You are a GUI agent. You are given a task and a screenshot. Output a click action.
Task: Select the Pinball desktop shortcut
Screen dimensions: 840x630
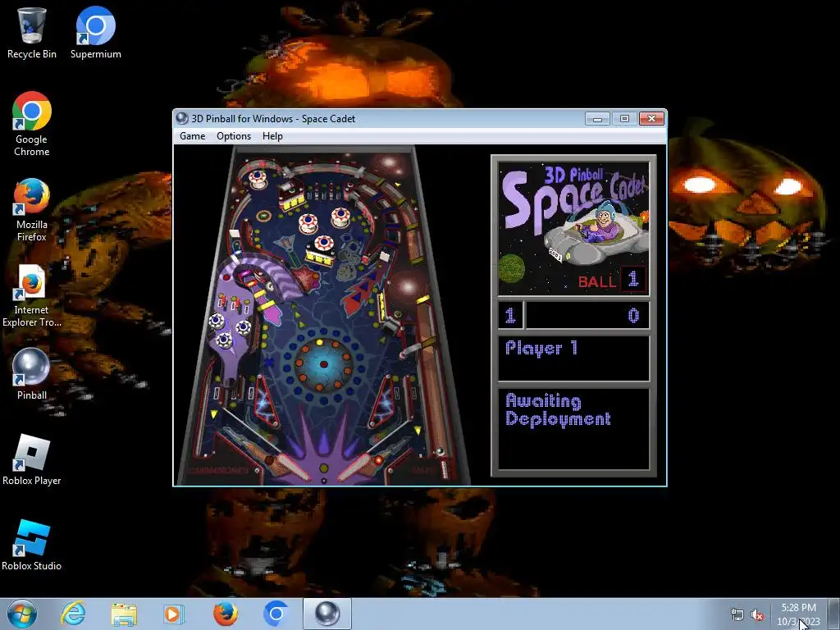tap(32, 374)
